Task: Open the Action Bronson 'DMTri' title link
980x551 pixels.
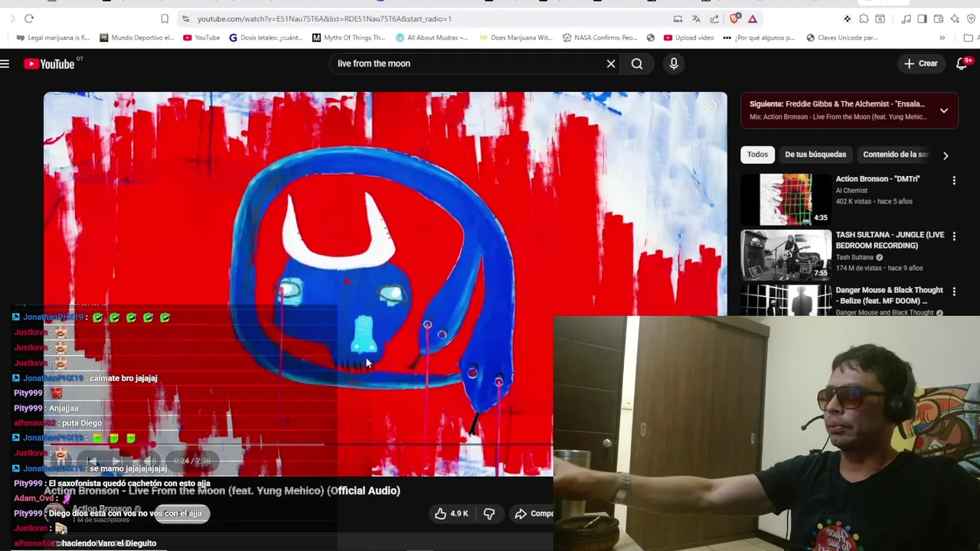Action: click(878, 179)
